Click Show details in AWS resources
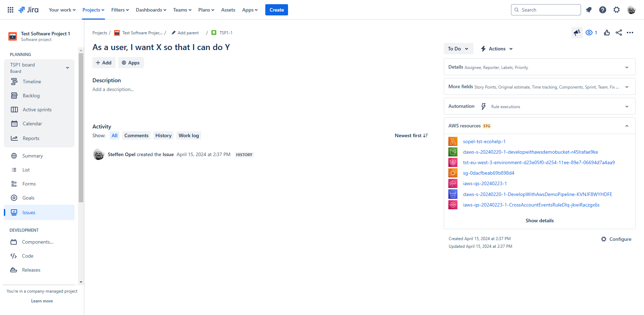Image resolution: width=644 pixels, height=315 pixels. pyautogui.click(x=540, y=220)
